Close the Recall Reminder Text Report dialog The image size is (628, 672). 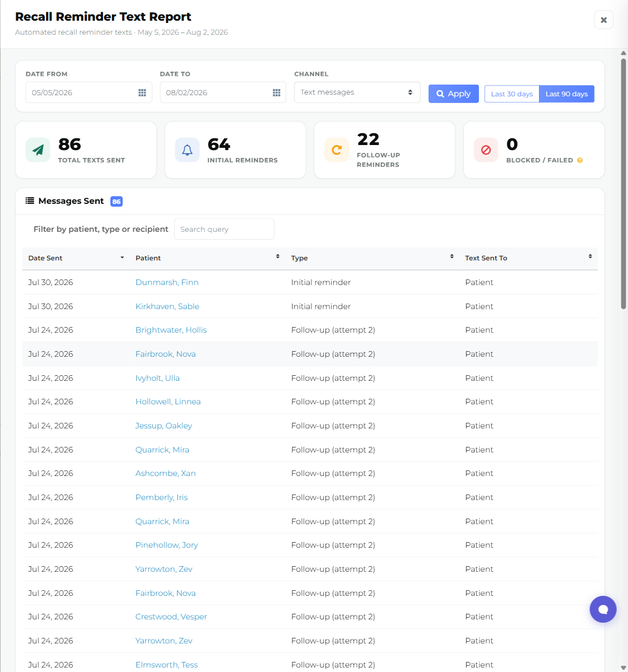[604, 20]
